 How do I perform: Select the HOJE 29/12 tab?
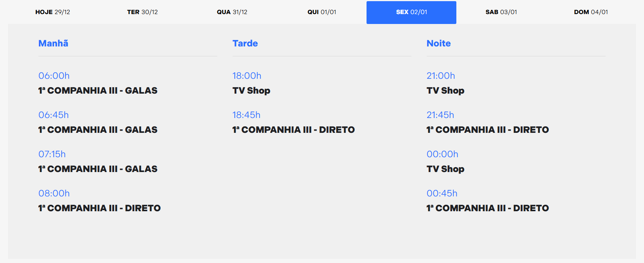click(x=53, y=12)
